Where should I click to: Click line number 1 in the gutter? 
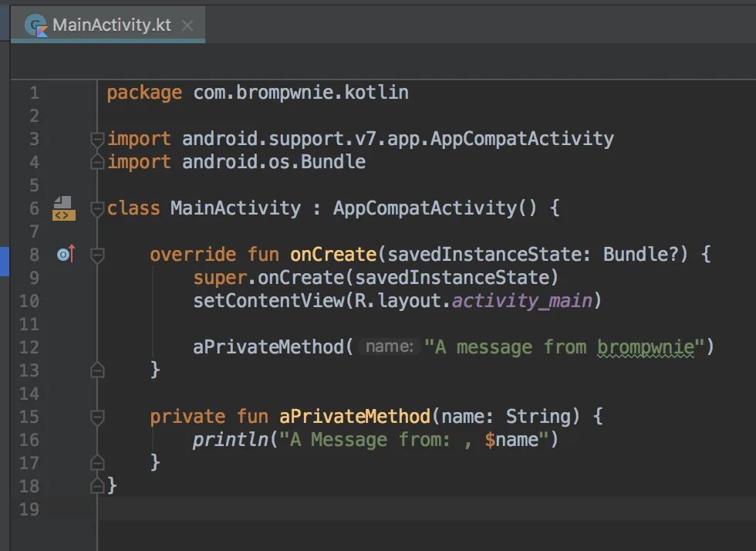pos(34,93)
